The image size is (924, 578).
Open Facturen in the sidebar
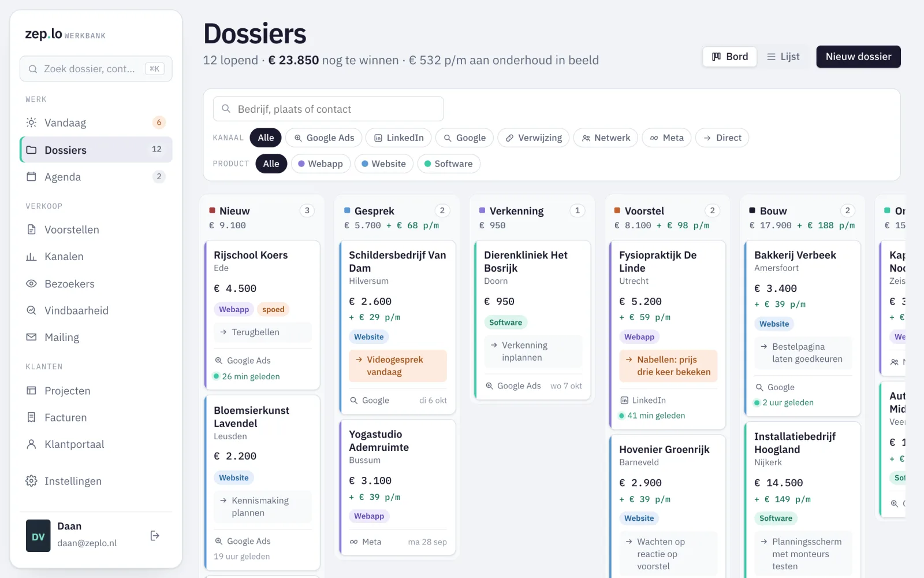[x=96, y=417]
